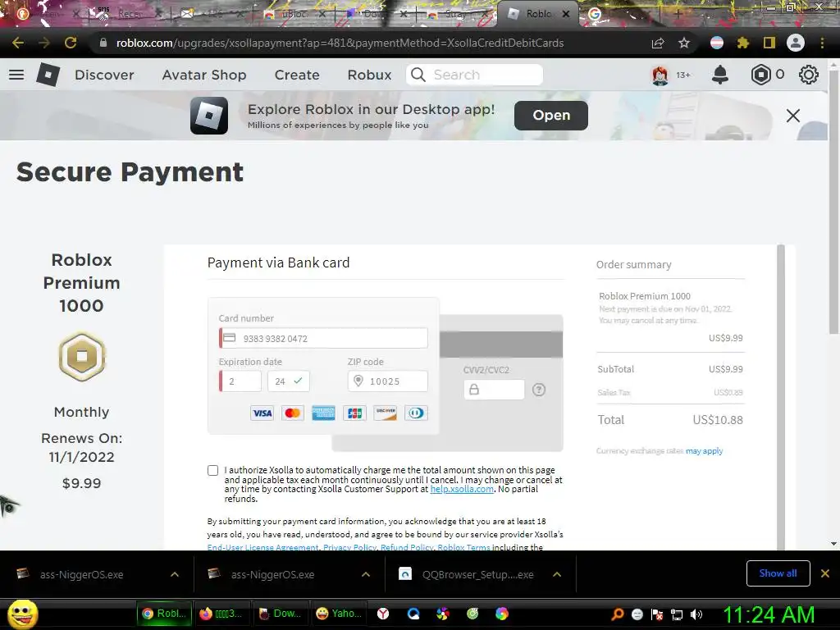Open Yahoo taskbar item
Screen dimensions: 840x630
tap(339, 614)
